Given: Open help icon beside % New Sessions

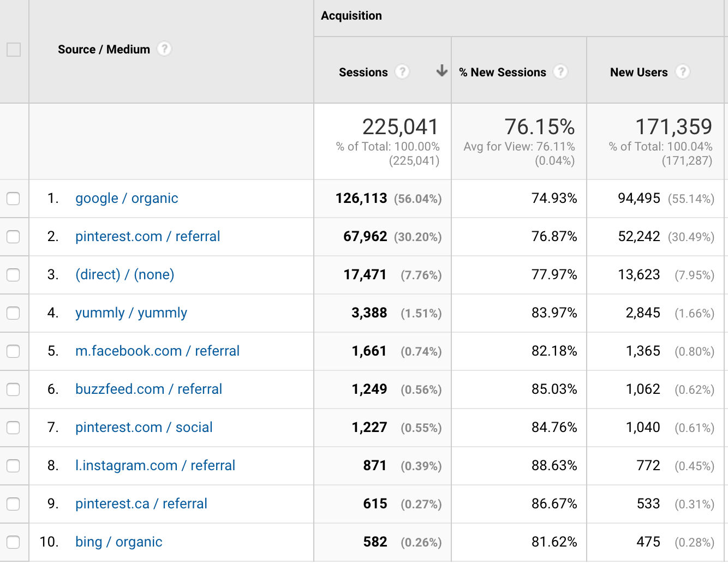Looking at the screenshot, I should 560,72.
